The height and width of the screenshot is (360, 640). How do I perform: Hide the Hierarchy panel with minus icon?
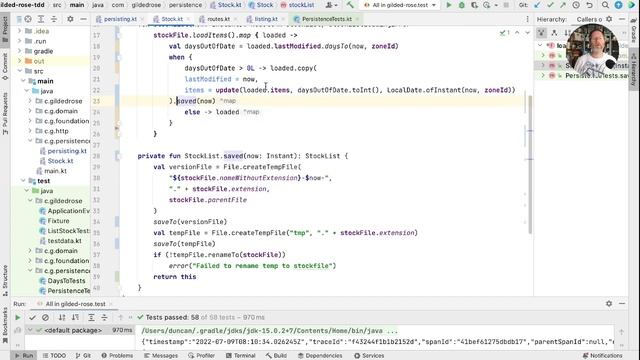[622, 19]
